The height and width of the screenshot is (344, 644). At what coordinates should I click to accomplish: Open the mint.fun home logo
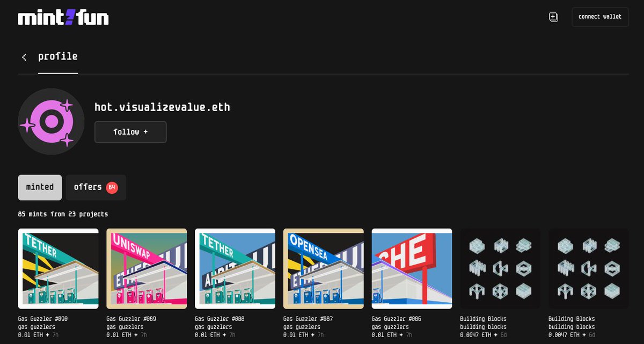63,17
